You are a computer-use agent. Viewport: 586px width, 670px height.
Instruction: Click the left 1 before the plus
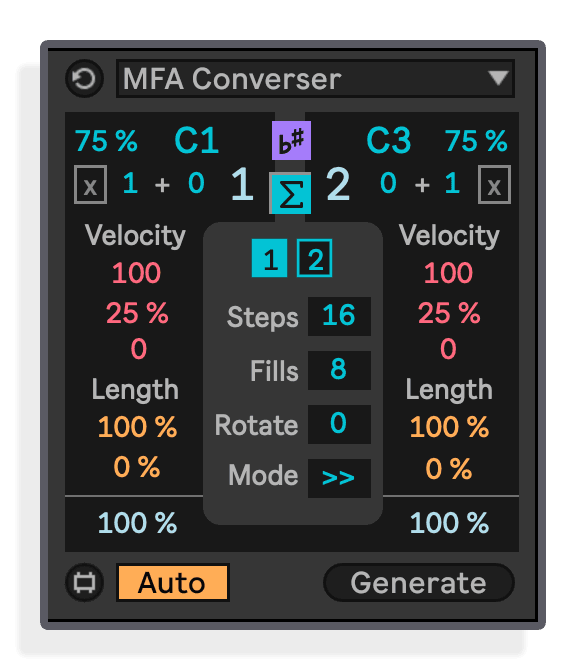[x=130, y=183]
